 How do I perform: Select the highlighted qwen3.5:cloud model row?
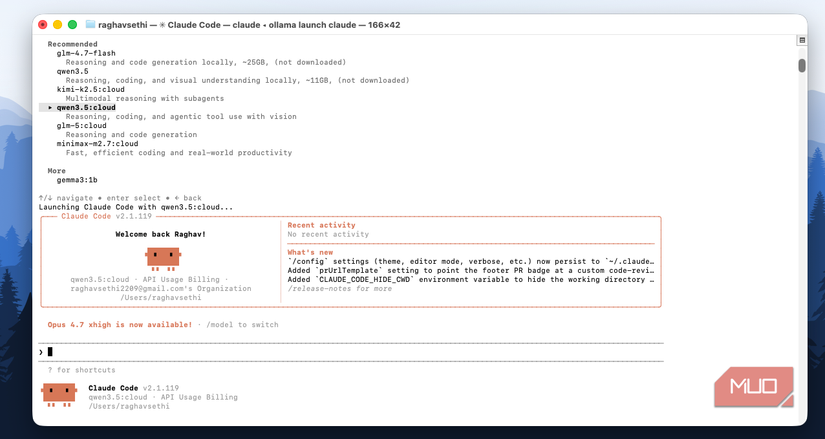tap(77, 107)
